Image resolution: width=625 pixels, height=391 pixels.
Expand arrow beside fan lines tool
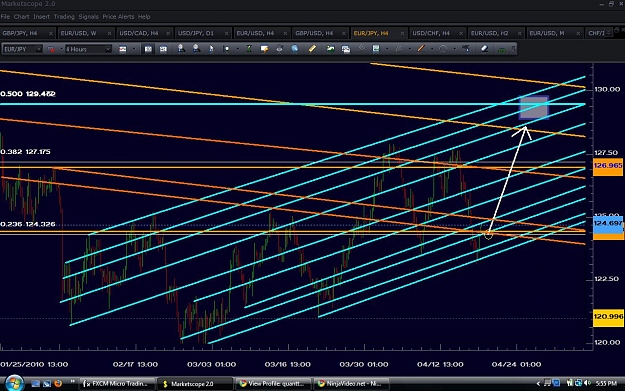(410, 49)
